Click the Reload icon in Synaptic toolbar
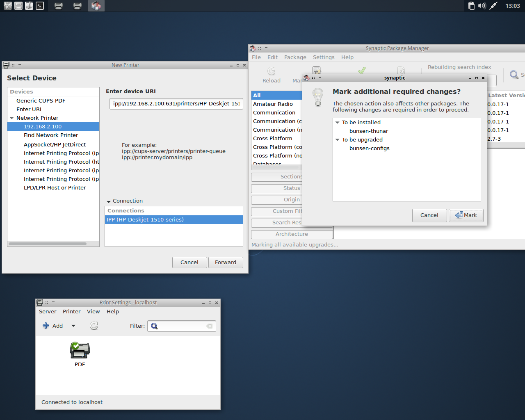The image size is (525, 420). tap(272, 71)
